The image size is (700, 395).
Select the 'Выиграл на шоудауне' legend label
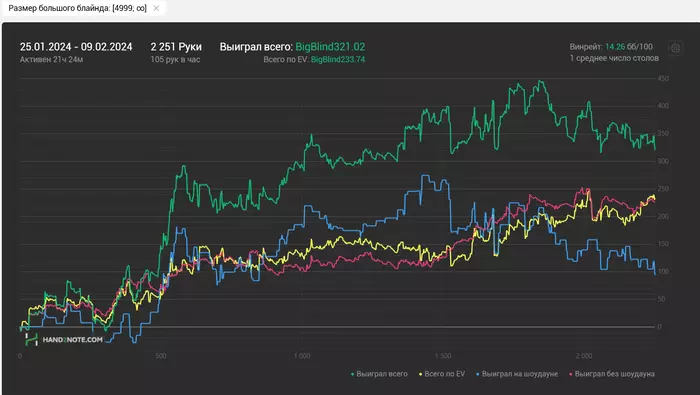[520, 374]
